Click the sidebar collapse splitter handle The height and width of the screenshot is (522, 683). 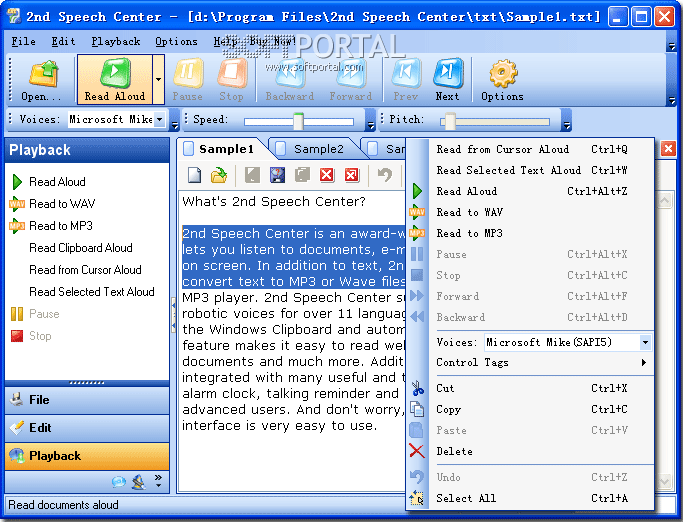[173, 315]
